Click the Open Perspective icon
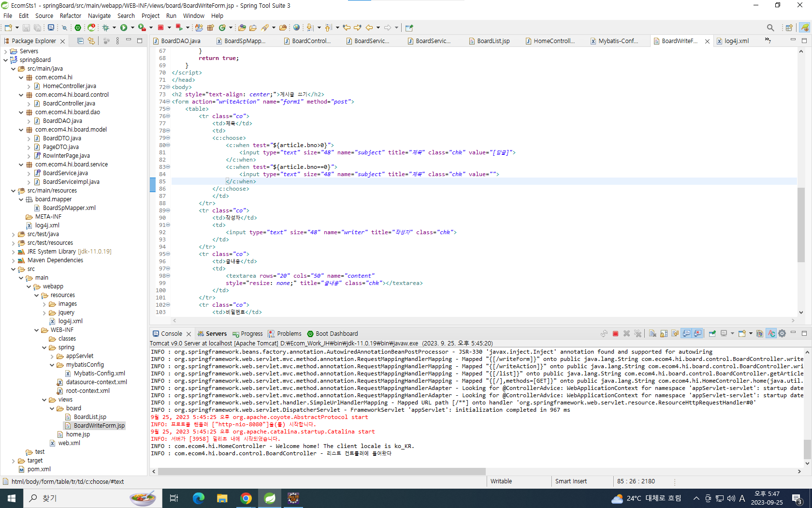Viewport: 812px width, 508px height. point(789,28)
